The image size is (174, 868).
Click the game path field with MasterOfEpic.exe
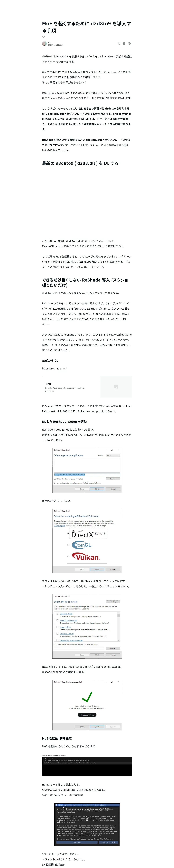[87, 475]
